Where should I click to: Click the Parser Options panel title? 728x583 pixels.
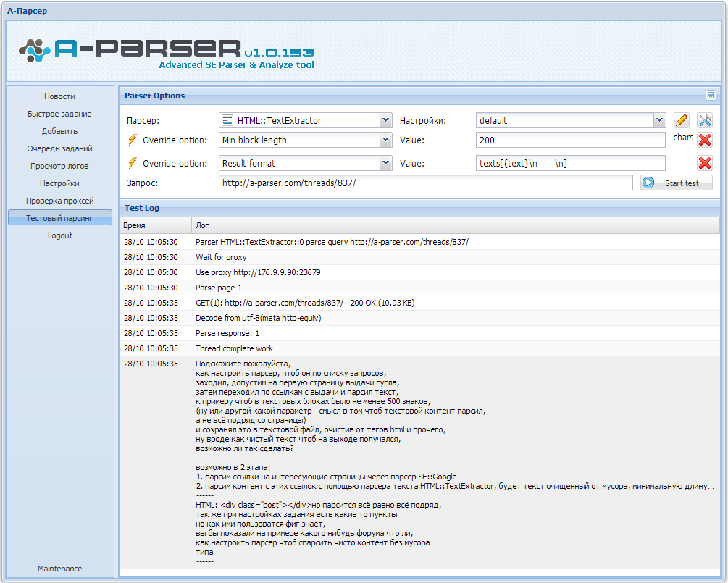click(x=154, y=96)
